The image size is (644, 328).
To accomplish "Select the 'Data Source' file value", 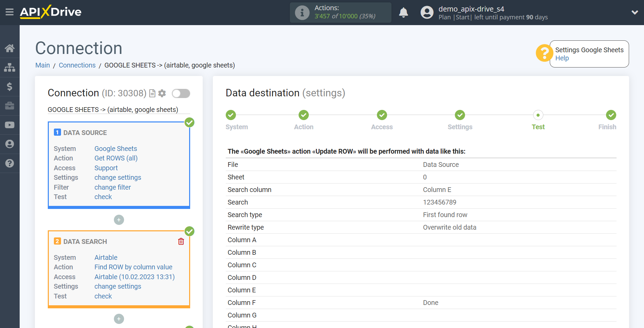I will pos(441,165).
